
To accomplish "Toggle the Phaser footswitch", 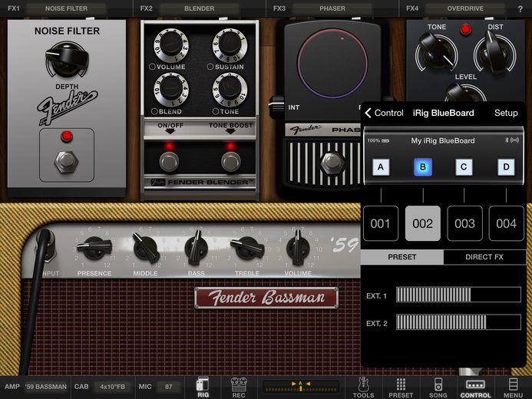I will click(332, 163).
